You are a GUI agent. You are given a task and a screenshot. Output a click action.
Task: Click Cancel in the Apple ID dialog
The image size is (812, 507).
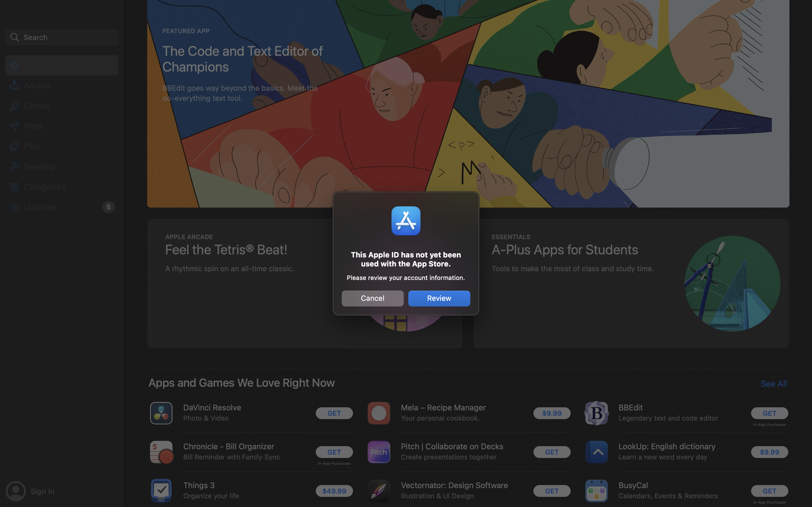tap(372, 298)
